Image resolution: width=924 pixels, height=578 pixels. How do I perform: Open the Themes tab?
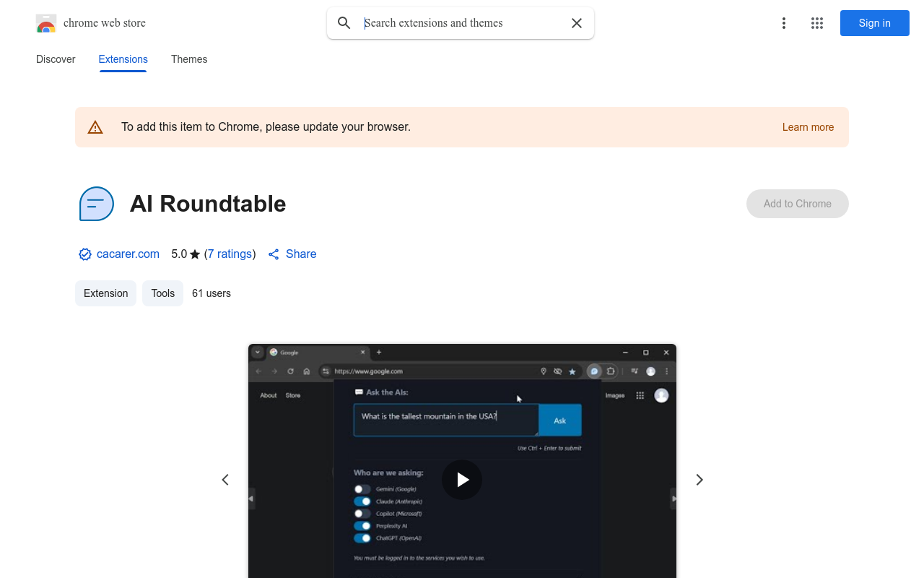(189, 59)
